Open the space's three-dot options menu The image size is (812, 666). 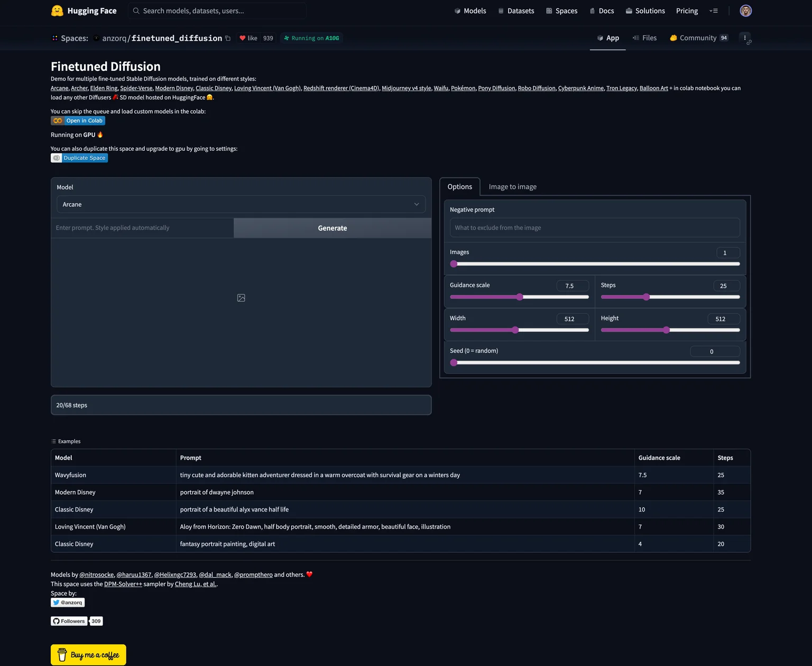click(745, 38)
